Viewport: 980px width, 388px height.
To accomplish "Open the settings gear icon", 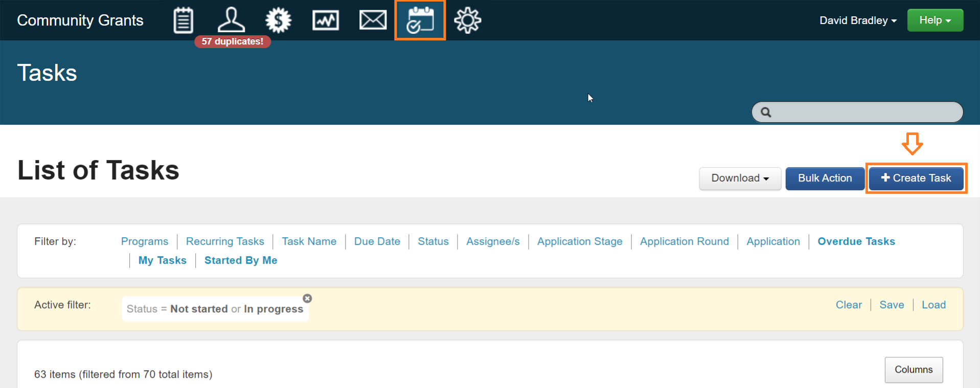I will [x=467, y=20].
